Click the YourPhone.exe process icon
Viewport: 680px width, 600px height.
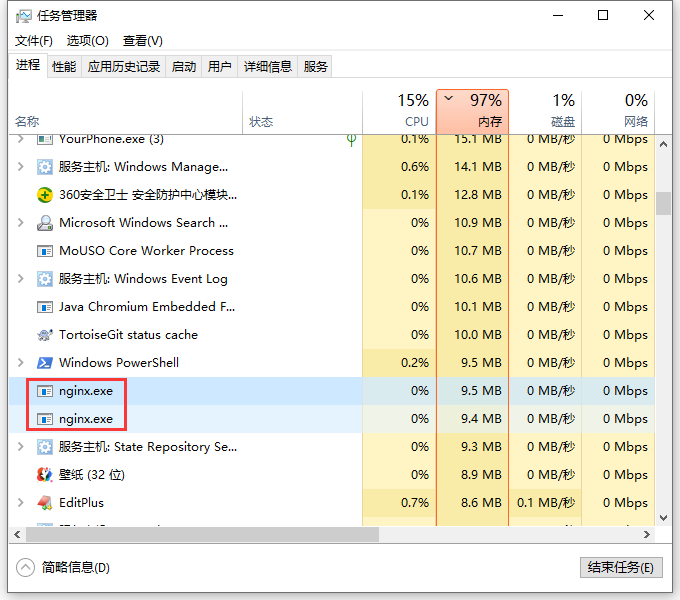(45, 139)
